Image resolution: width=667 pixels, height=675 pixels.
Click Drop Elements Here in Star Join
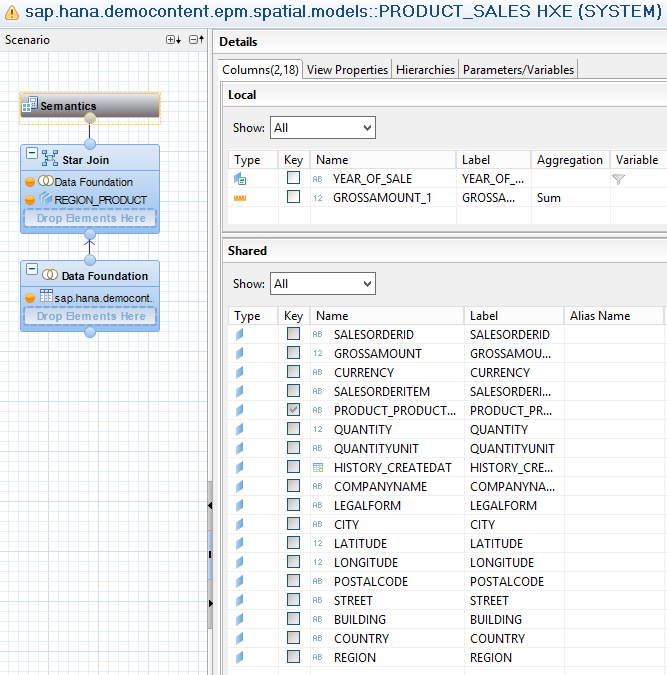(x=90, y=218)
